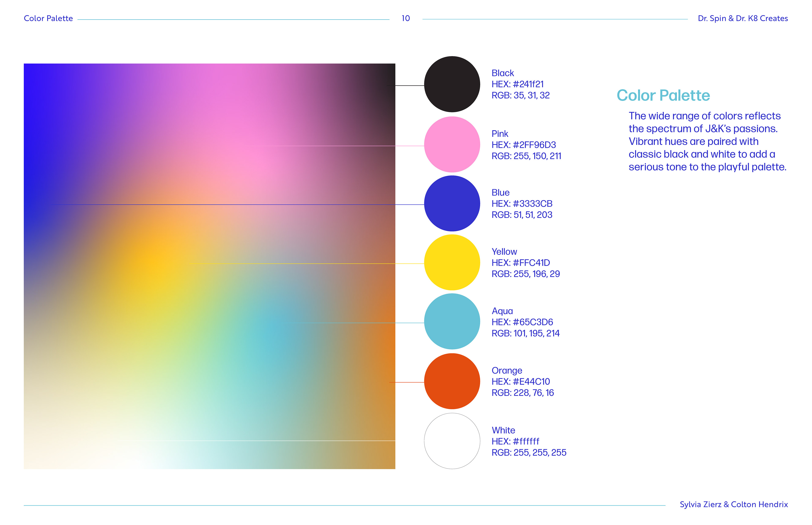Click the 'Color Palette' aqua heading

tap(663, 95)
